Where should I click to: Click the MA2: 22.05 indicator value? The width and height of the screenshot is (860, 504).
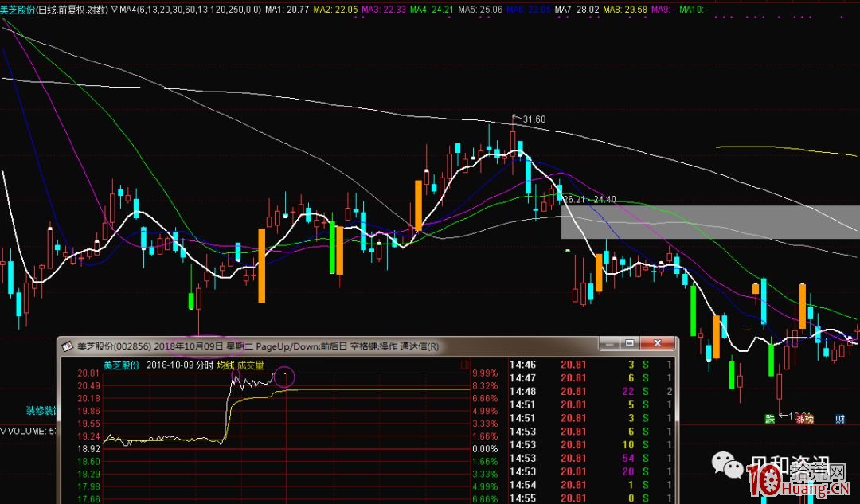336,10
